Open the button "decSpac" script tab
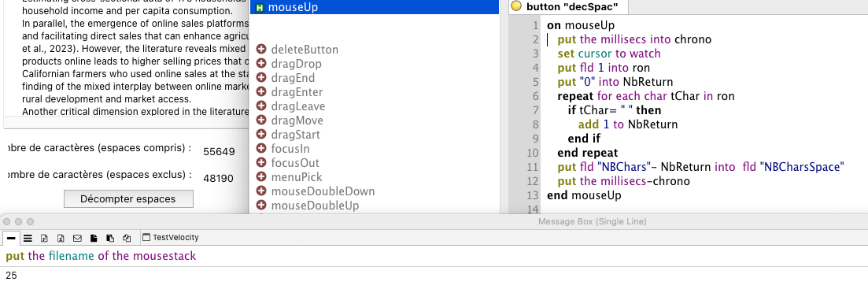The width and height of the screenshot is (868, 289). (x=568, y=6)
